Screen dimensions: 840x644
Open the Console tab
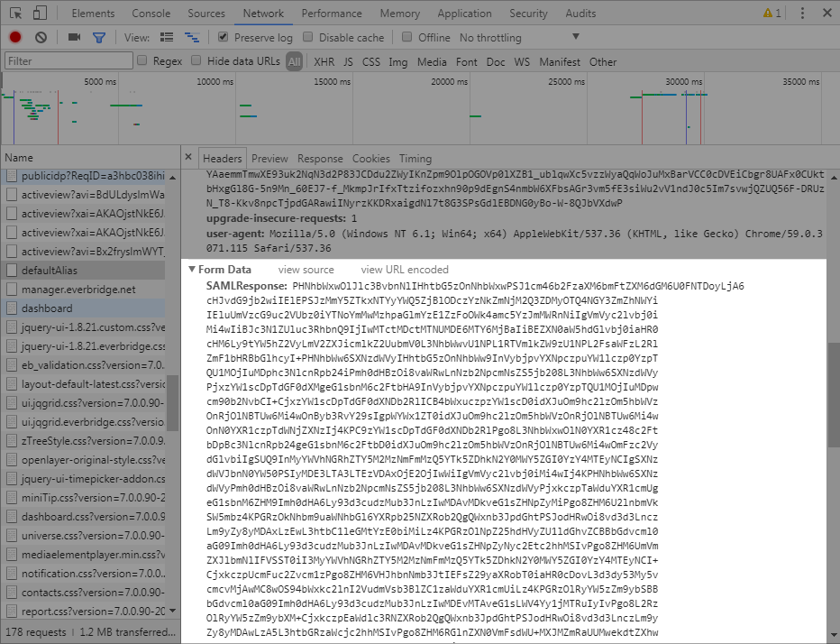pos(151,14)
